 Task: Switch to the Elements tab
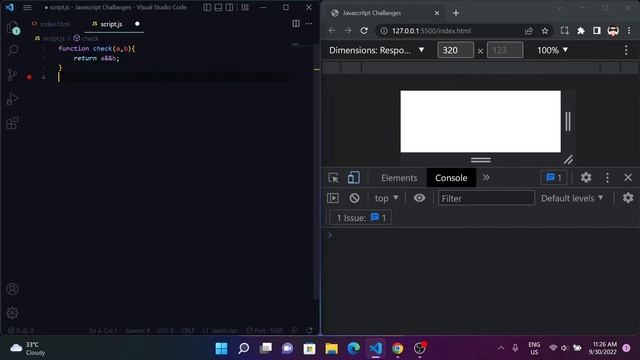[399, 178]
